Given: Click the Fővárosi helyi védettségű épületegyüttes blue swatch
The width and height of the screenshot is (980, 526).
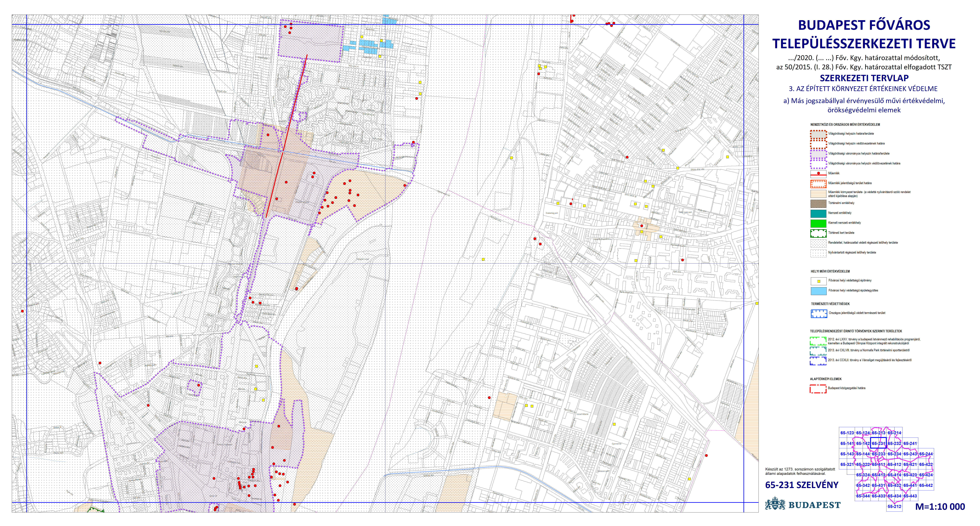Looking at the screenshot, I should click(x=818, y=291).
